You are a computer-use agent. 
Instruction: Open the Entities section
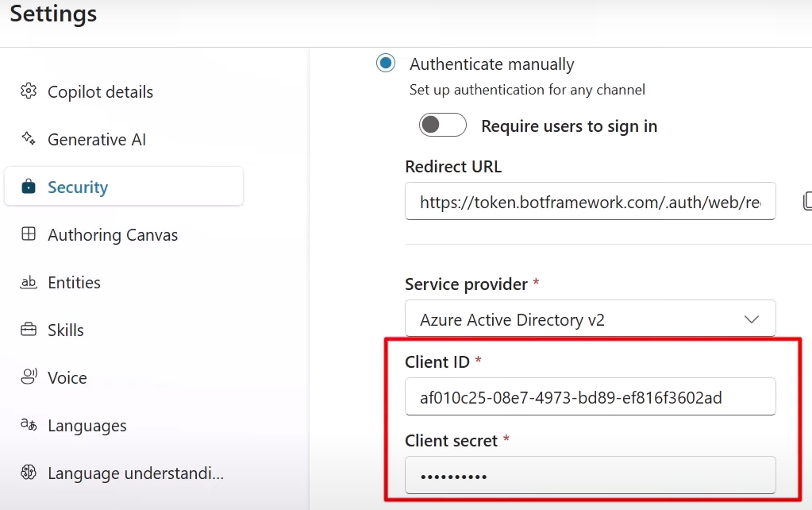pos(124,283)
